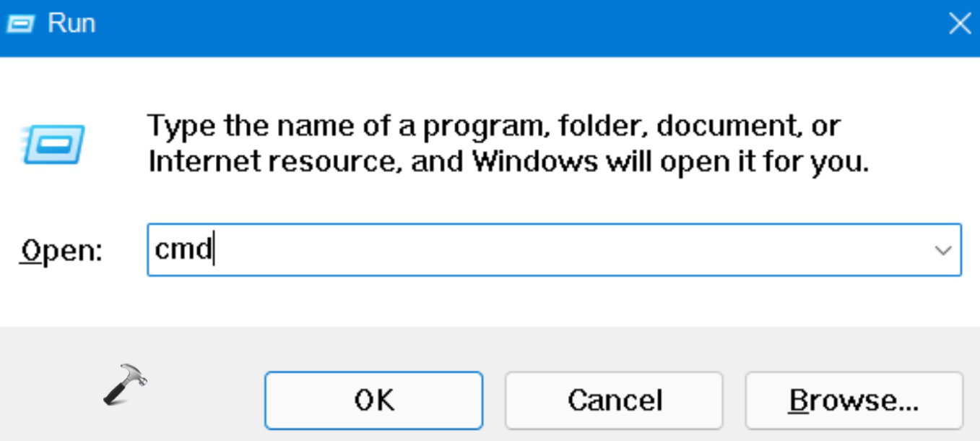The image size is (980, 441).
Task: Click the word "Type" in the description
Action: (181, 127)
